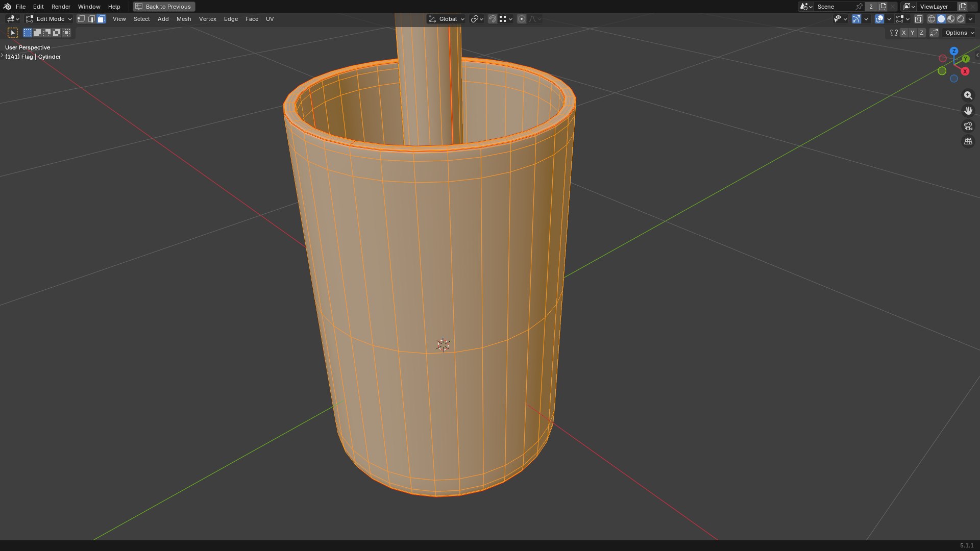Toggle the camera view icon
This screenshot has height=551, width=980.
point(968,126)
